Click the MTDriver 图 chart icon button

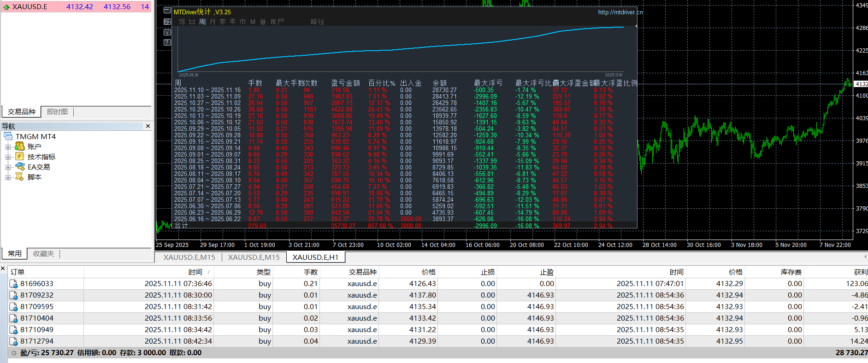coord(167,22)
